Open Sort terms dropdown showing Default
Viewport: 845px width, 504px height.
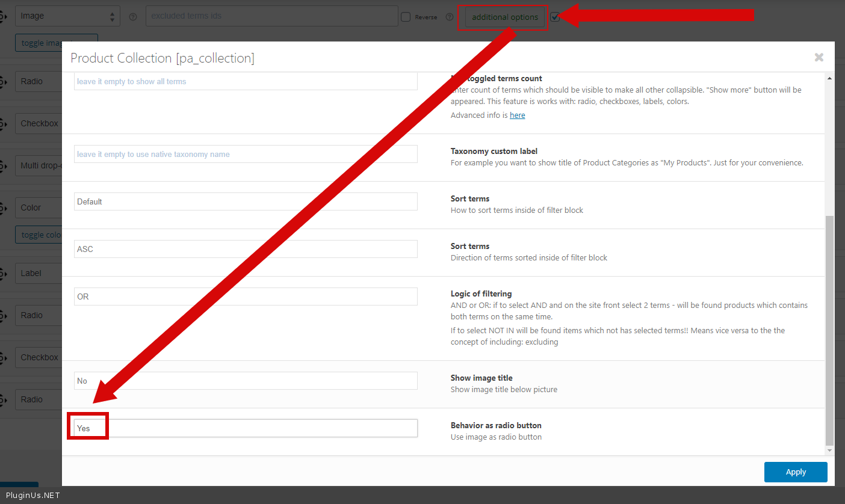pyautogui.click(x=246, y=201)
